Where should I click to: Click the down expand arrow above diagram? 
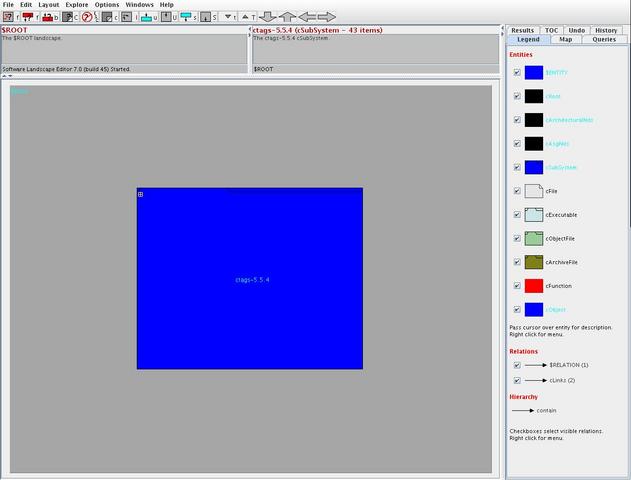10,76
